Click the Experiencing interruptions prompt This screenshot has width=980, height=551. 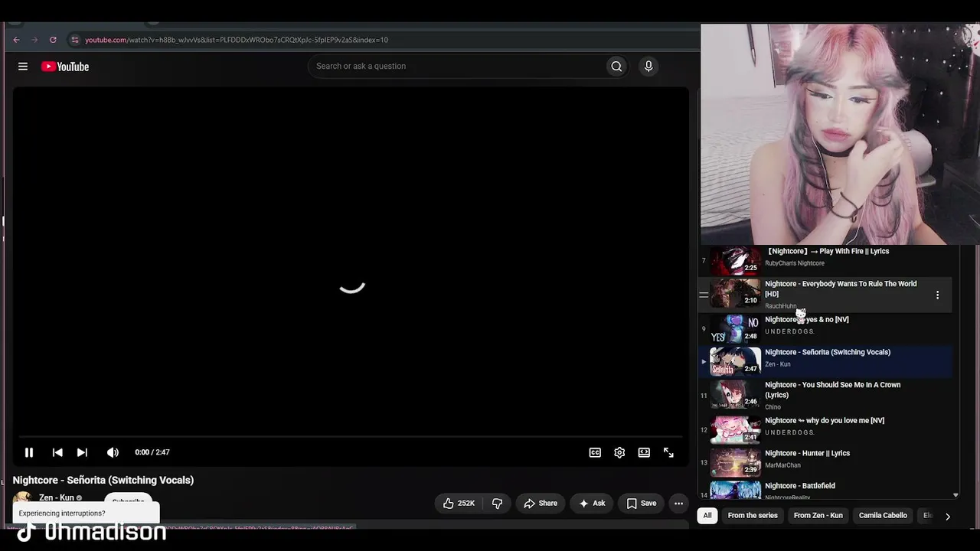tap(86, 513)
